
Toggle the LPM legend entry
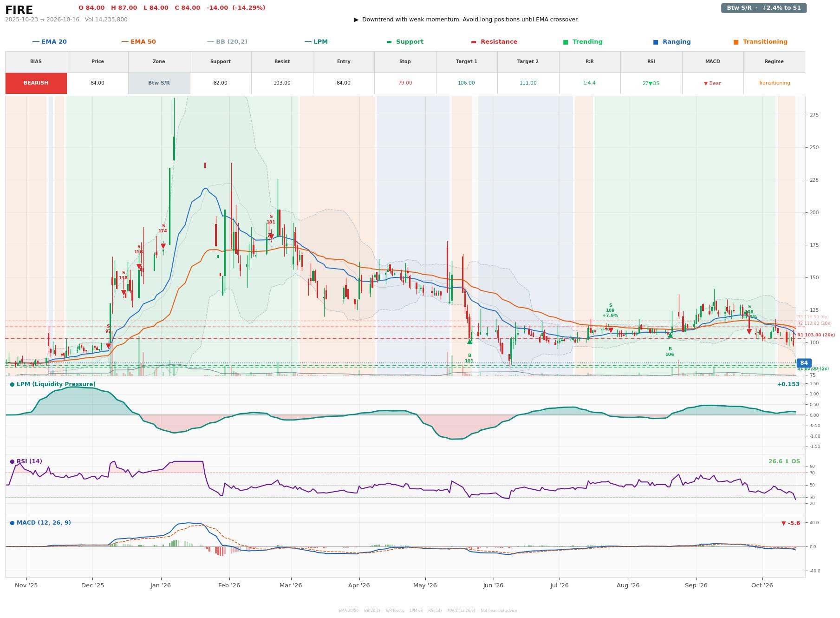tap(316, 42)
